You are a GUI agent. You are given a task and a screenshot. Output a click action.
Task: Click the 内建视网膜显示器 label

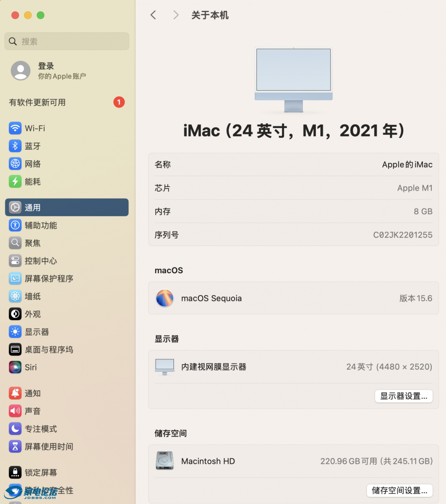tap(214, 367)
